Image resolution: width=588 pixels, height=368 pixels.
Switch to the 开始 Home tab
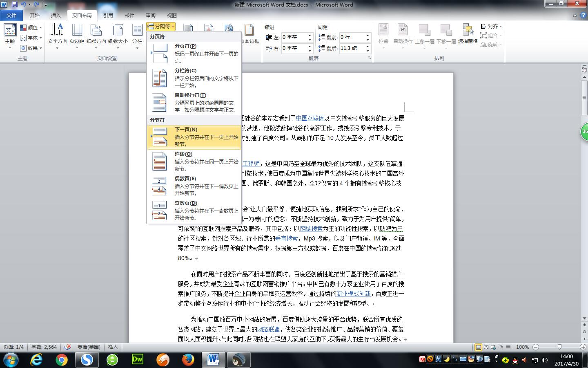tap(35, 15)
